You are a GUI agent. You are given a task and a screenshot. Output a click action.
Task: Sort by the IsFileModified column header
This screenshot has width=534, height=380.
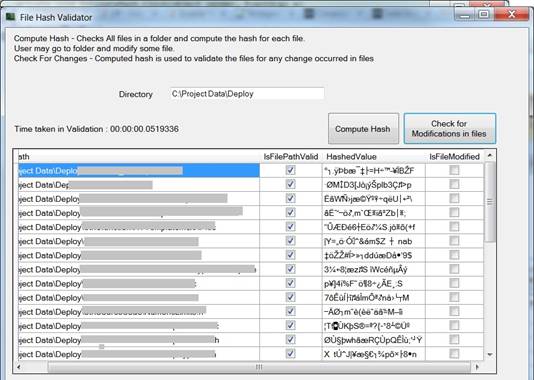(454, 157)
